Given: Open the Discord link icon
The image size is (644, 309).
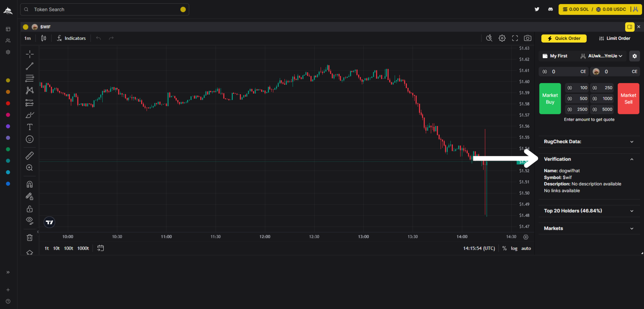Looking at the screenshot, I should pos(550,9).
